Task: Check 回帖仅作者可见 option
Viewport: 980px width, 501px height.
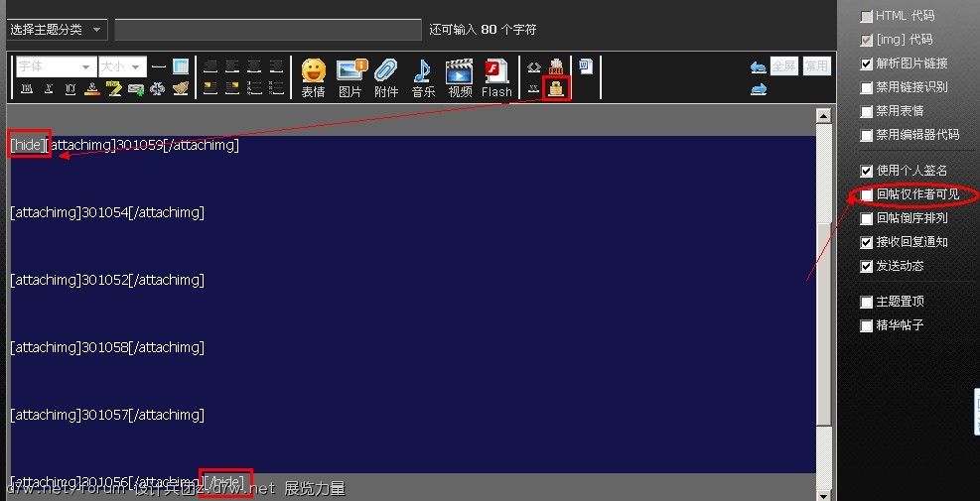Action: tap(866, 194)
